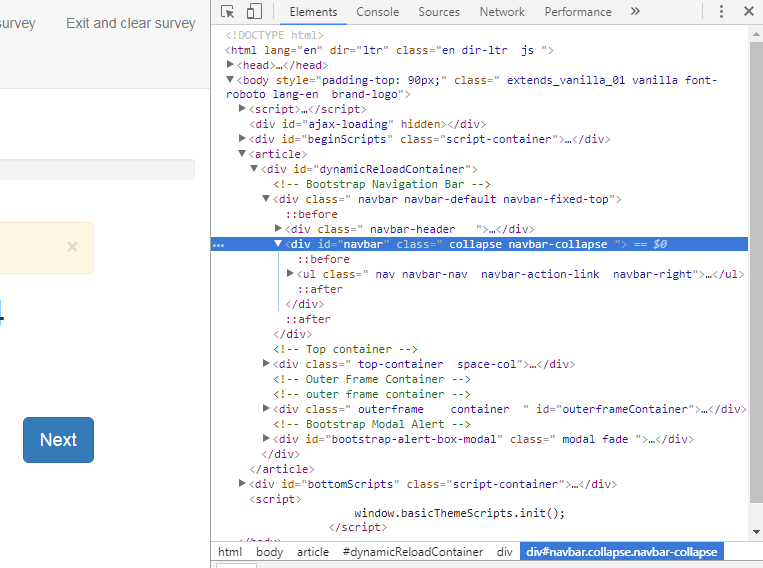Expand the bootstrap-alert-box-modal div

pyautogui.click(x=267, y=439)
